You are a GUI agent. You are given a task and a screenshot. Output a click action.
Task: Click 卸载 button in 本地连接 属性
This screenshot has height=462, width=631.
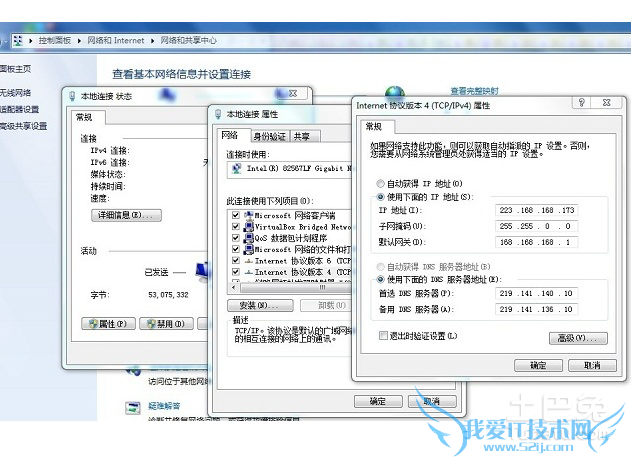326,305
